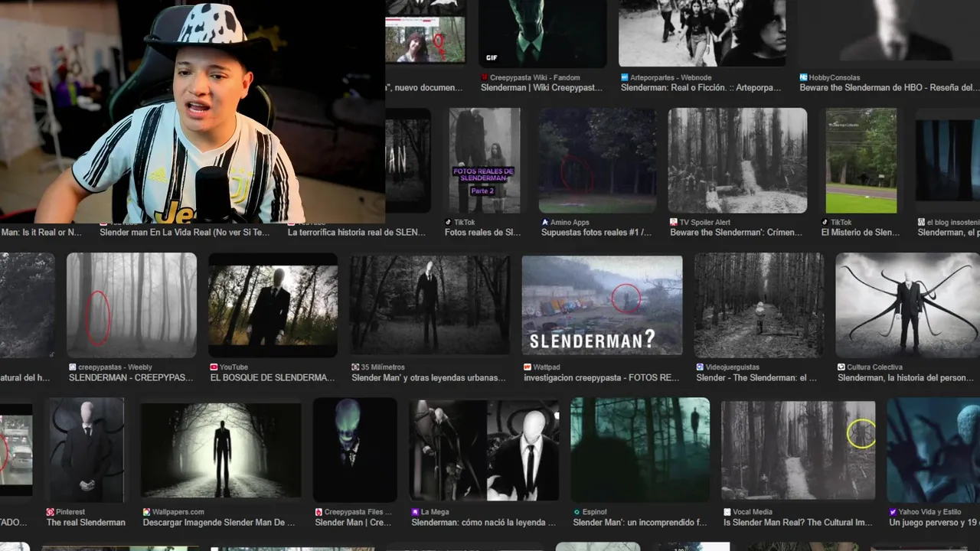Select dark forest thumbnail with red circle from Amino Apps

point(597,161)
